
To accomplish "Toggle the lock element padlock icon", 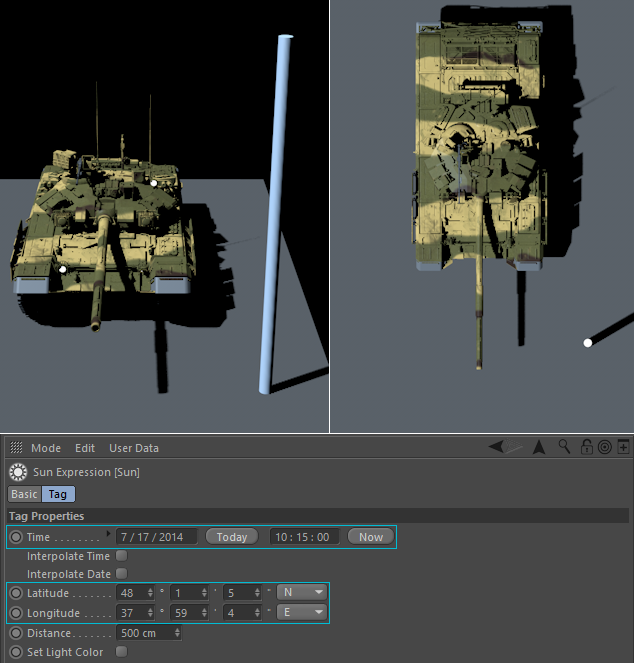I will click(x=587, y=447).
